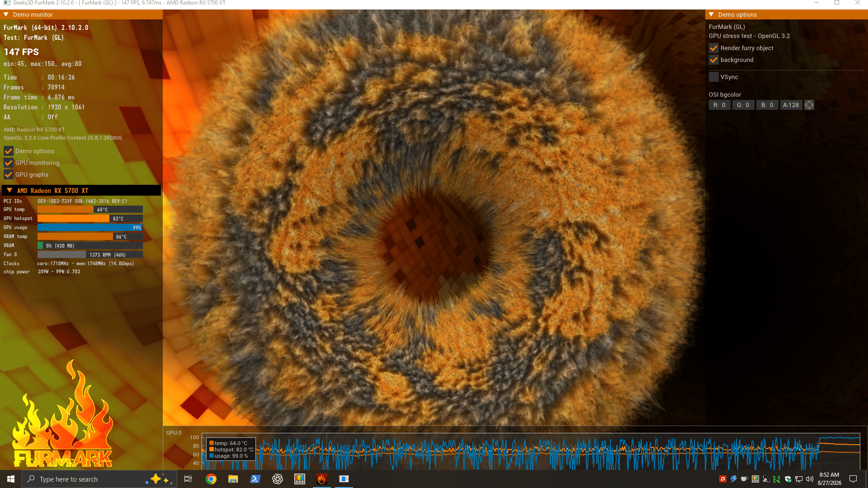Collapse the Demo monitor panel arrow
This screenshot has height=488, width=868.
pyautogui.click(x=6, y=14)
